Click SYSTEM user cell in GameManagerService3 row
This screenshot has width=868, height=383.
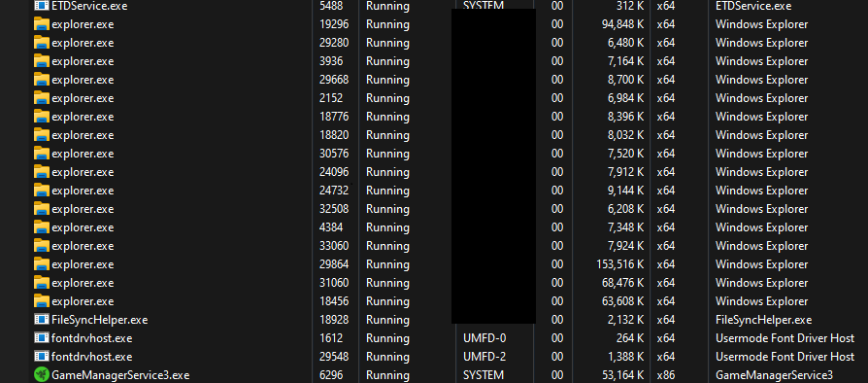(x=484, y=375)
